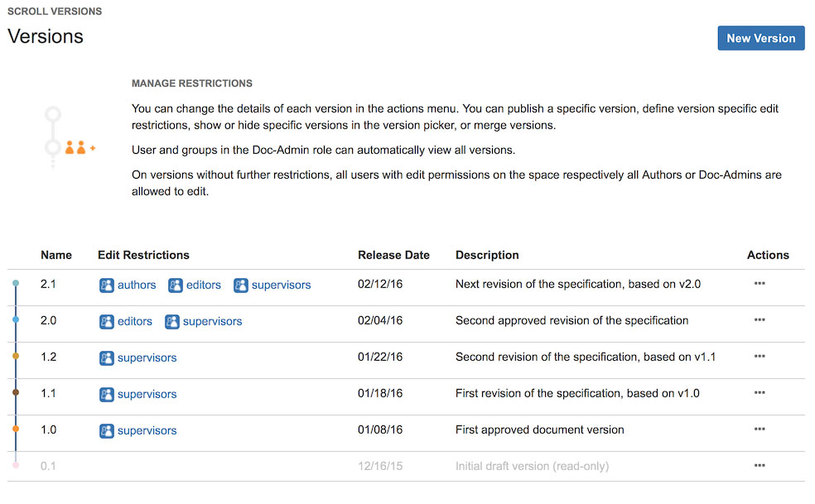Click release date 02/12/16
Image resolution: width=815 pixels, height=504 pixels.
[380, 284]
